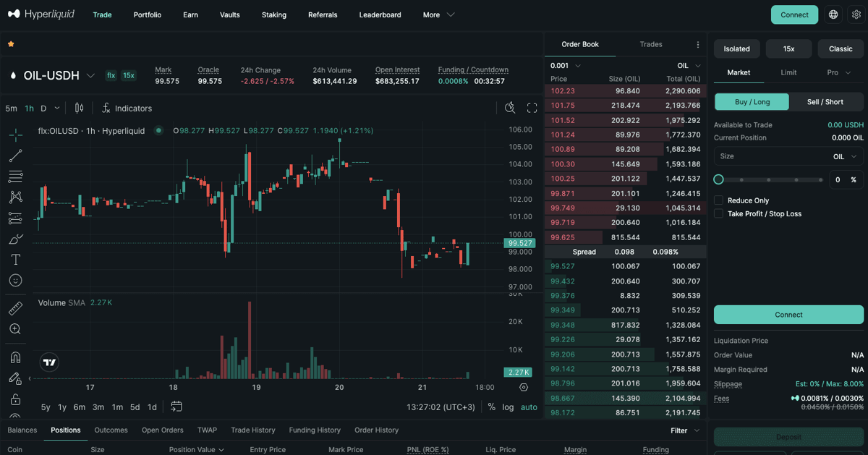Open the settings gear icon
The width and height of the screenshot is (868, 455).
[856, 14]
